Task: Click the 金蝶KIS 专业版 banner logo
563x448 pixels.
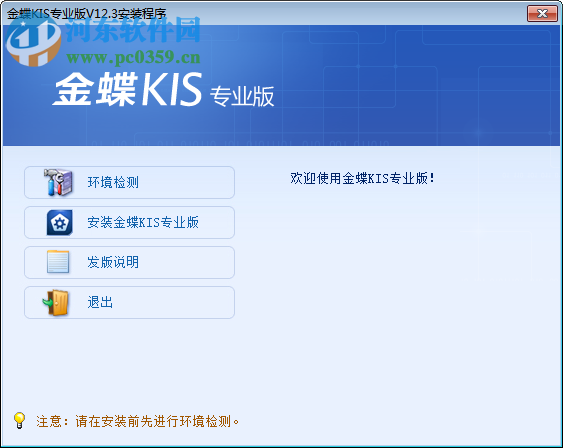Action: click(164, 89)
